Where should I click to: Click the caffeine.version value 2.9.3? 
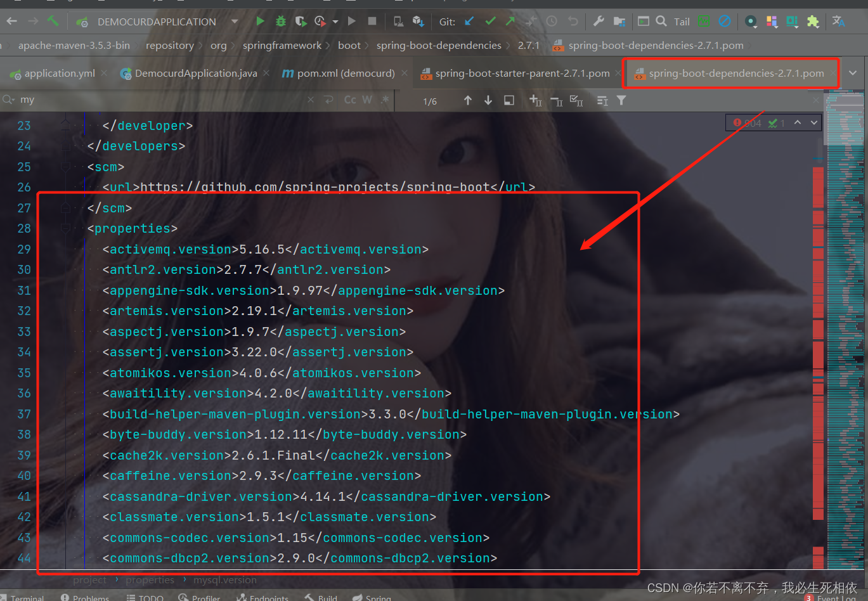coord(259,475)
